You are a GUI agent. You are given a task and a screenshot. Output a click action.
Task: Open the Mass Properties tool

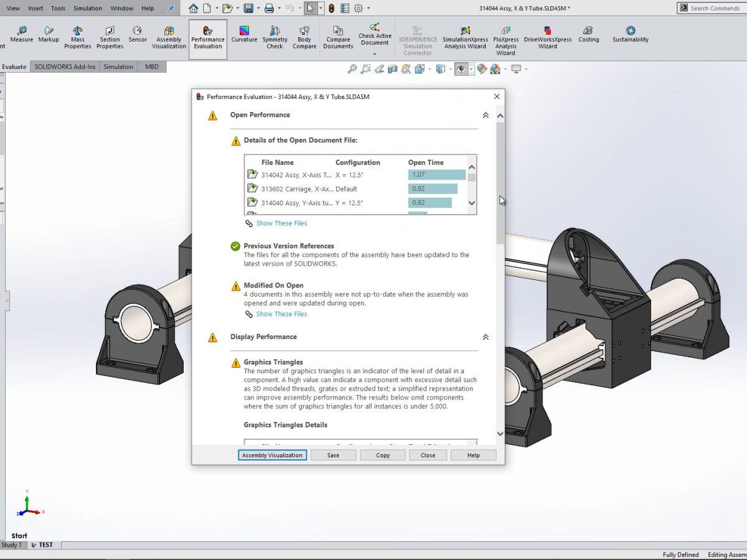click(78, 37)
